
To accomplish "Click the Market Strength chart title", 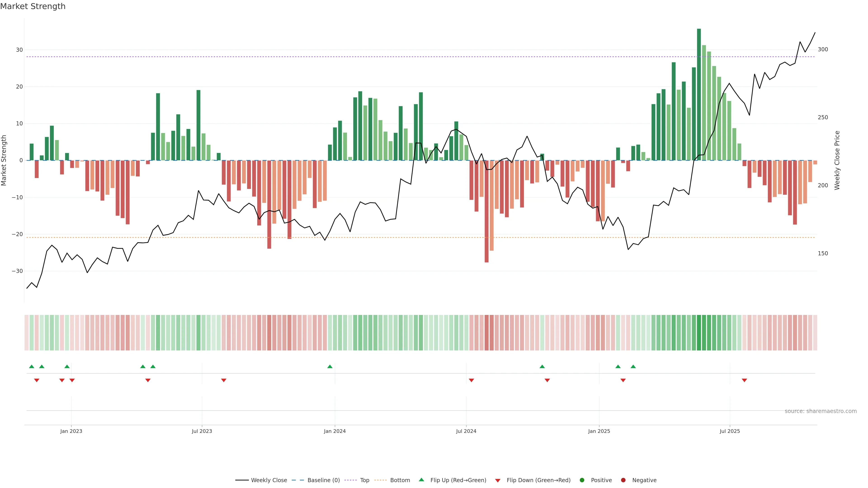I will point(33,6).
